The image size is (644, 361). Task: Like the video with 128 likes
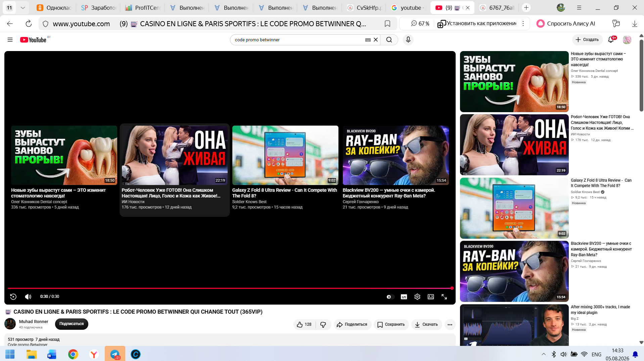coord(304,324)
